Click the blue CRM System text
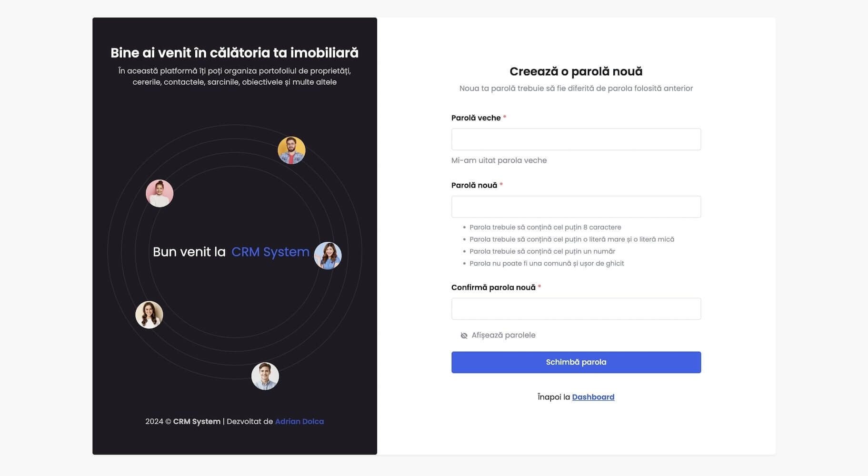 pyautogui.click(x=270, y=252)
